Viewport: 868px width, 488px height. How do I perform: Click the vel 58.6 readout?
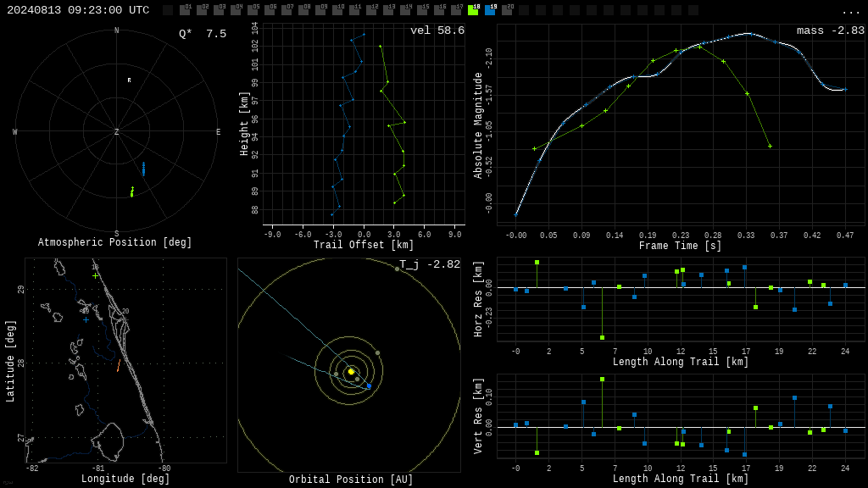[437, 30]
